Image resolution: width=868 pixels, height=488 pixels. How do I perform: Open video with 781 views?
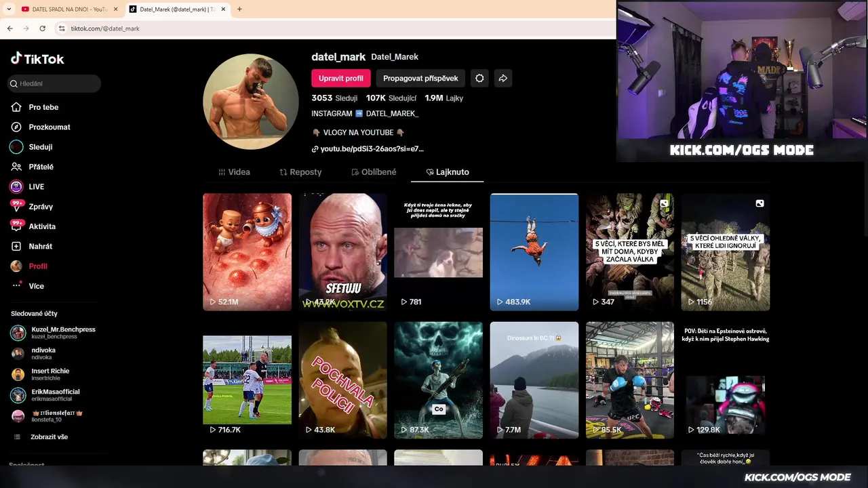439,252
